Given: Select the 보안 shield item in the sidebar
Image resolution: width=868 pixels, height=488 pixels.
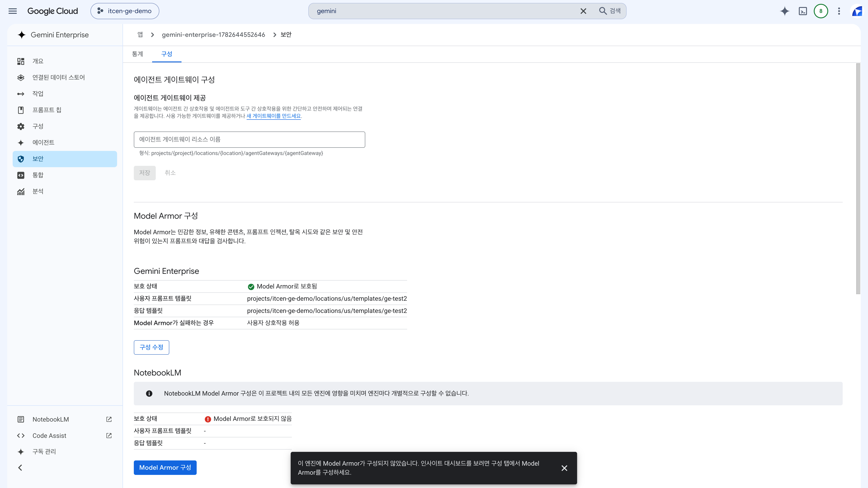Looking at the screenshot, I should pyautogui.click(x=65, y=159).
